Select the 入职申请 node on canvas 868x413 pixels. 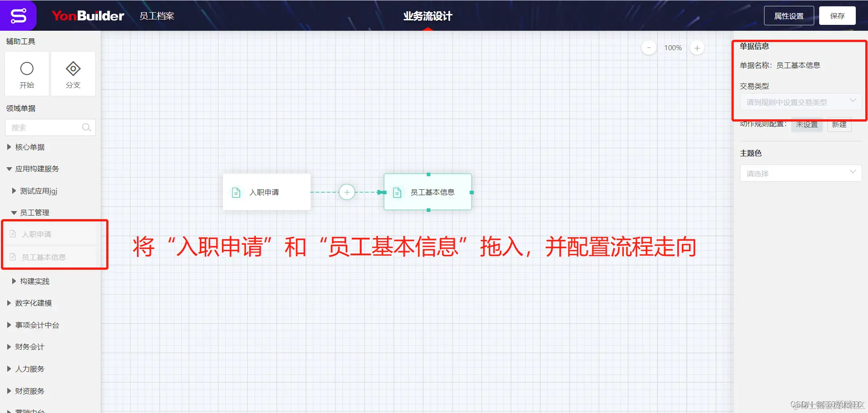(x=267, y=192)
